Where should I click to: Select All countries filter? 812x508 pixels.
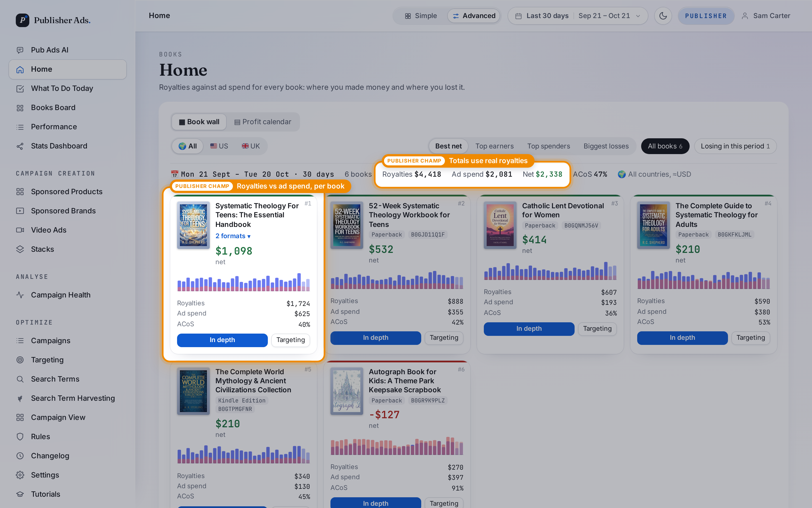pos(187,146)
